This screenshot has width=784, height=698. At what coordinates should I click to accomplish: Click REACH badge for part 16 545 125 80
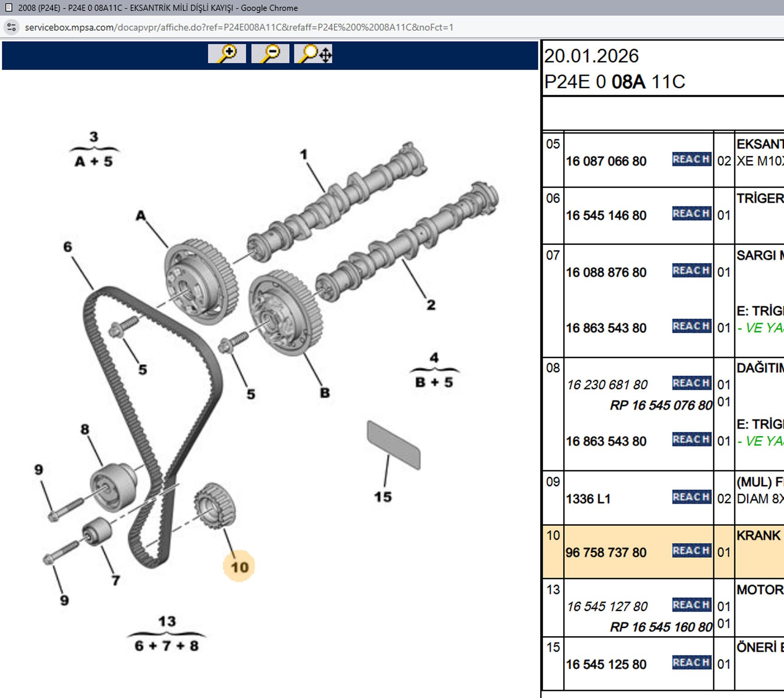[691, 663]
